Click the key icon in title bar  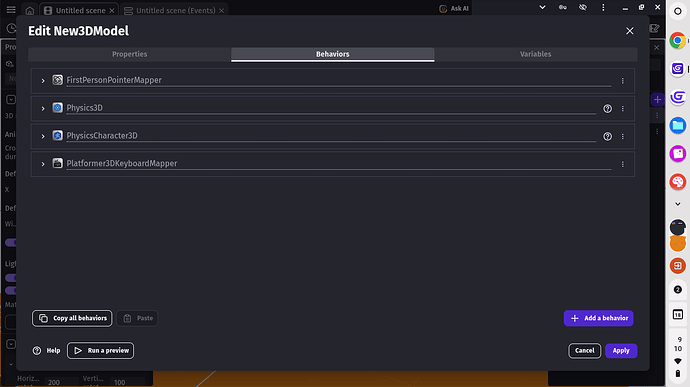coord(563,7)
